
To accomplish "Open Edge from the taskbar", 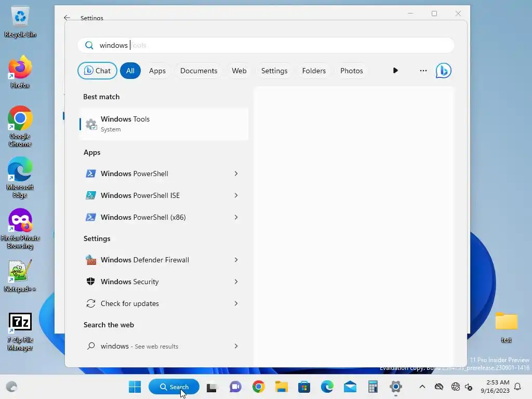I will point(327,387).
